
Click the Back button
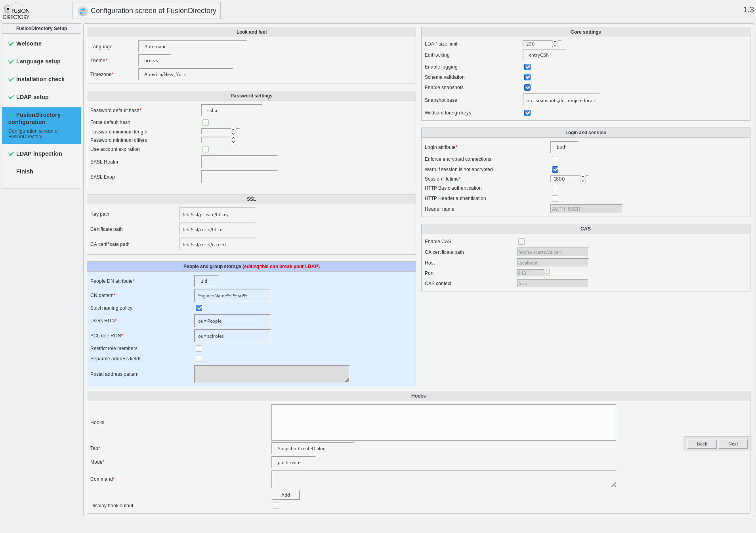702,444
